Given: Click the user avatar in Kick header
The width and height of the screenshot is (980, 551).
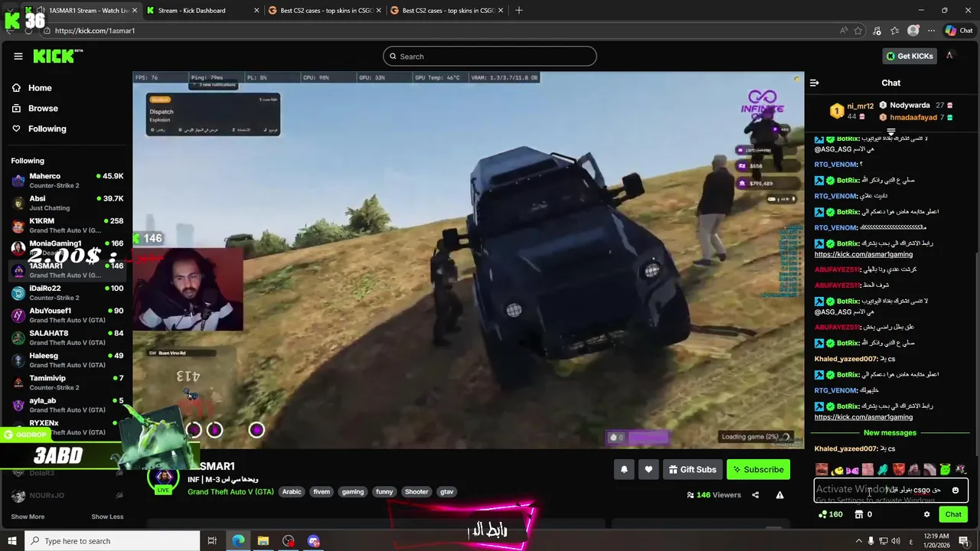Looking at the screenshot, I should click(949, 56).
